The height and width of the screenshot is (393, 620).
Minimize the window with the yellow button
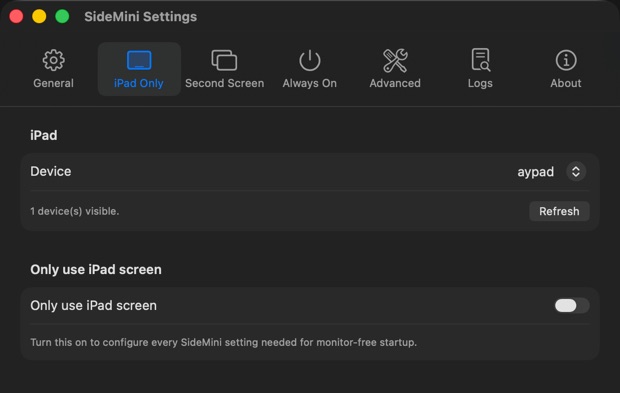pyautogui.click(x=39, y=17)
